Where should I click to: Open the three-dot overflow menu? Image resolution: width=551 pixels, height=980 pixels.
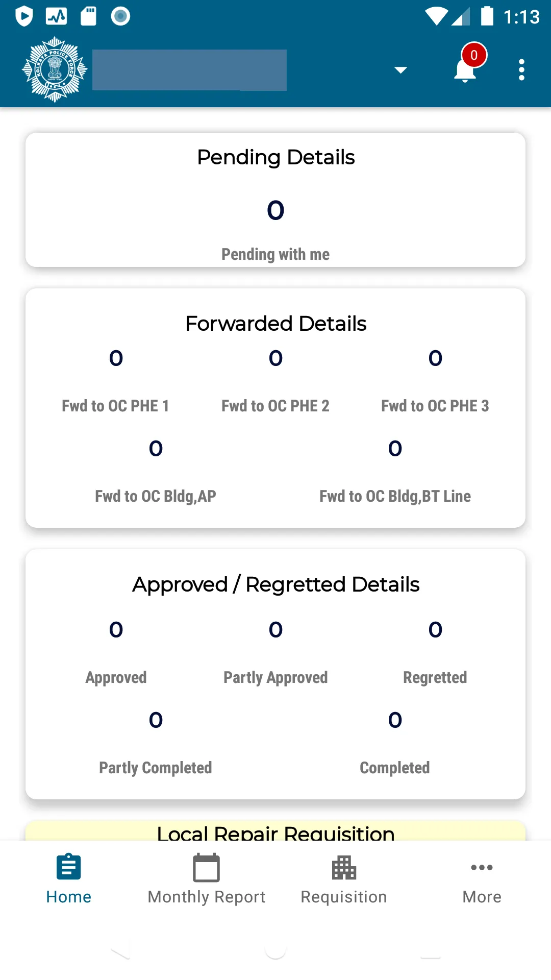pos(521,70)
